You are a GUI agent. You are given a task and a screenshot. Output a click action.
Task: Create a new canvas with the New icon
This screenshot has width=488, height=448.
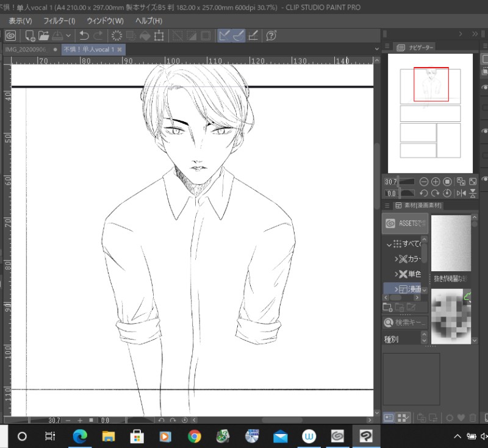pyautogui.click(x=29, y=36)
